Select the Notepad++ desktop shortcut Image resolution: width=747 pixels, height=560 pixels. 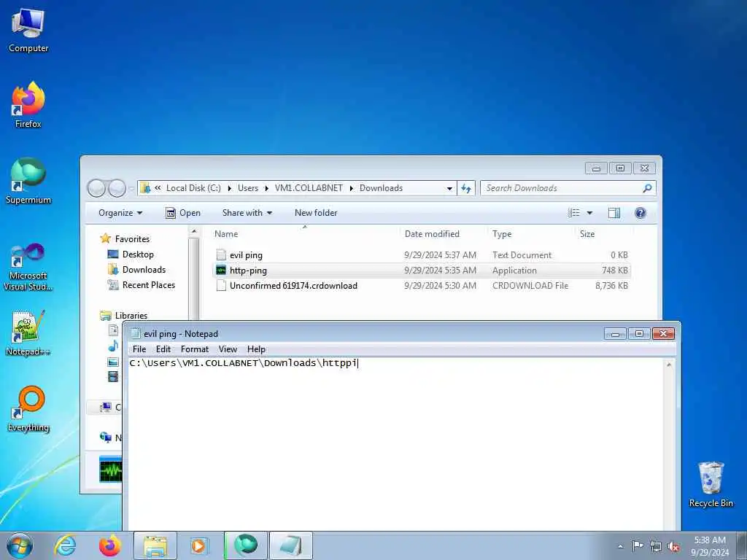pyautogui.click(x=28, y=333)
